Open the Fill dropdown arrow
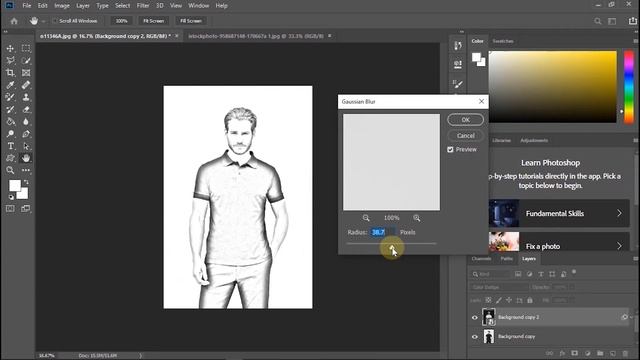This screenshot has width=640, height=360. coord(572,300)
